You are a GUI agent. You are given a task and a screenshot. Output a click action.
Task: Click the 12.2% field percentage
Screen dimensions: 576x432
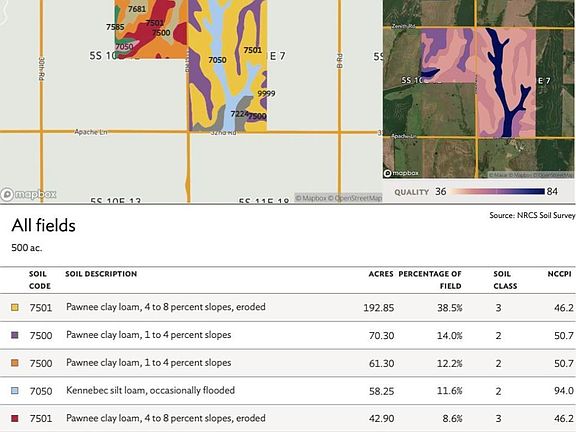coord(450,363)
